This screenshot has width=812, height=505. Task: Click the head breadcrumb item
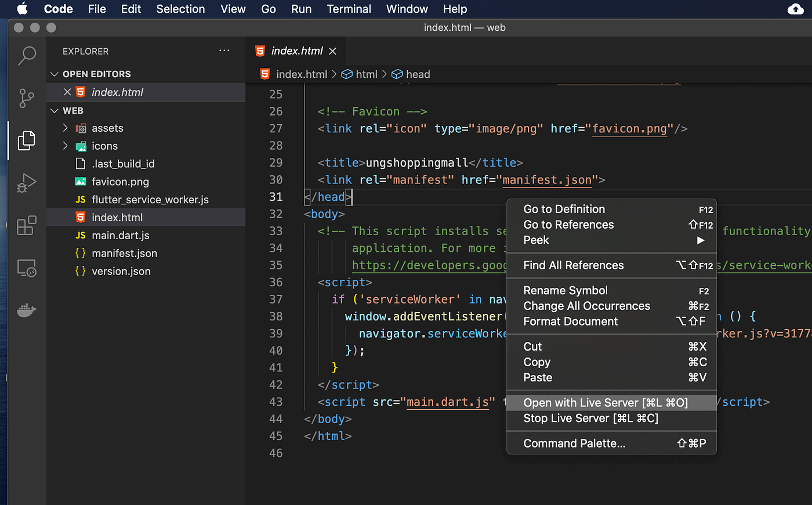click(416, 74)
